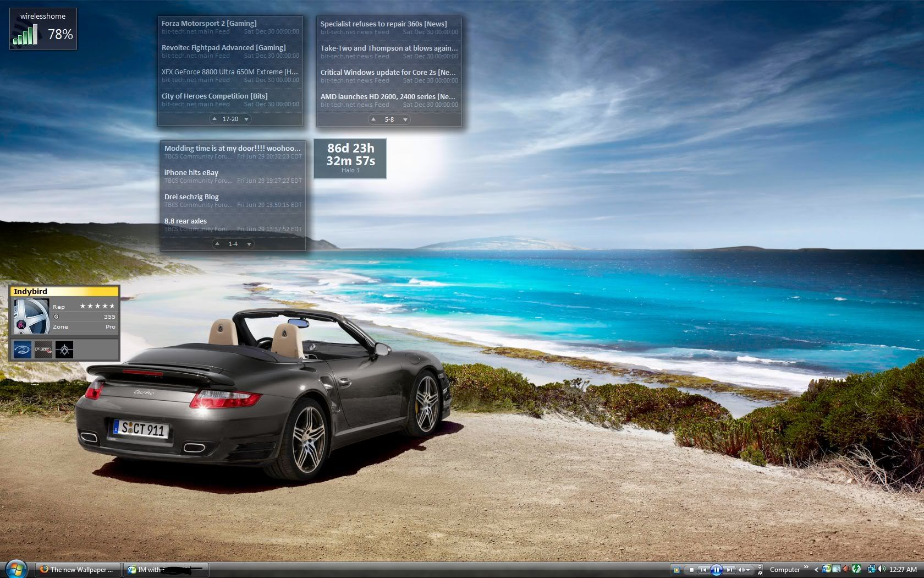Open the Windows Vista Start orb

pyautogui.click(x=15, y=569)
